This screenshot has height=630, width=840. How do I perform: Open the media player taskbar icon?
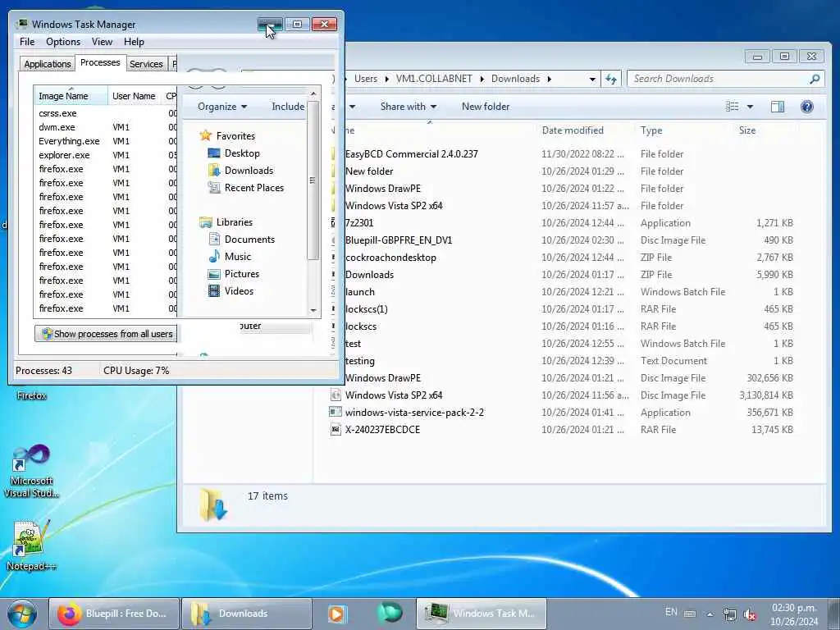coord(337,614)
